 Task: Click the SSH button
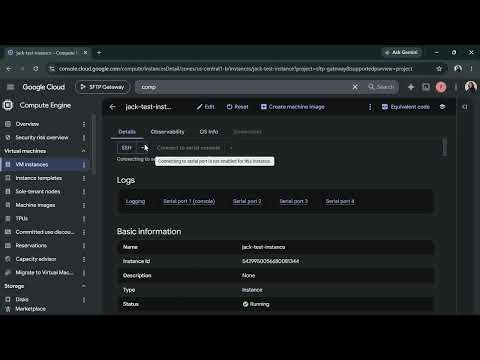(x=126, y=148)
